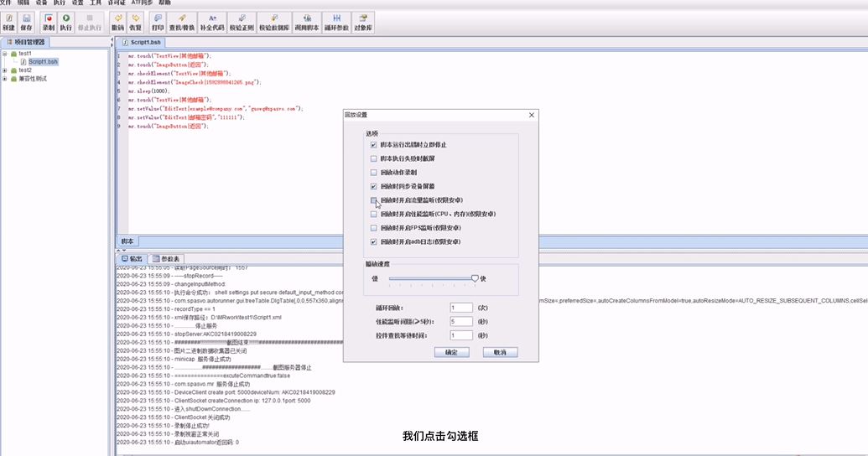This screenshot has height=456, width=868.
Task: Close the 回放设置 dialog with the X
Action: pos(532,115)
